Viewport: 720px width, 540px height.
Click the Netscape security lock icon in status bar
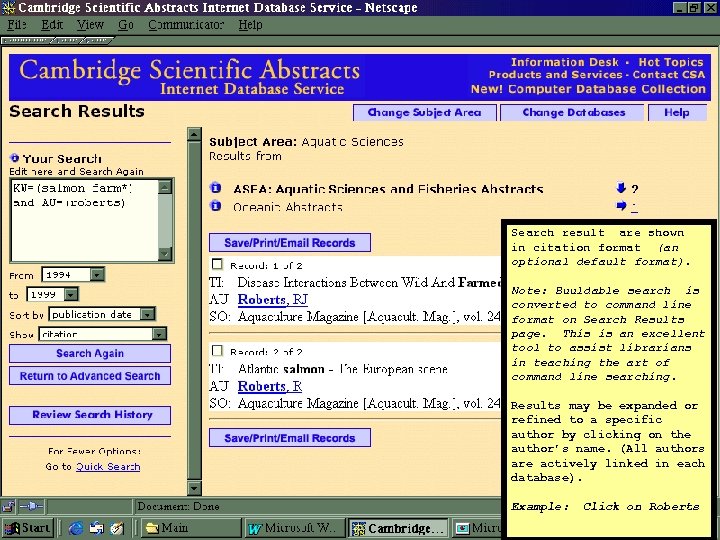[x=8, y=506]
